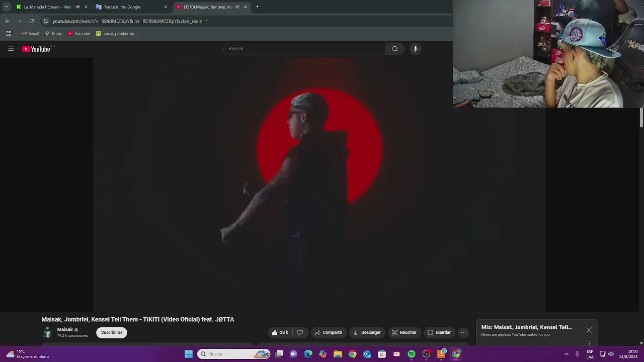Launch the purple video chat taskbar app
Image resolution: width=644 pixels, height=362 pixels.
point(294,354)
